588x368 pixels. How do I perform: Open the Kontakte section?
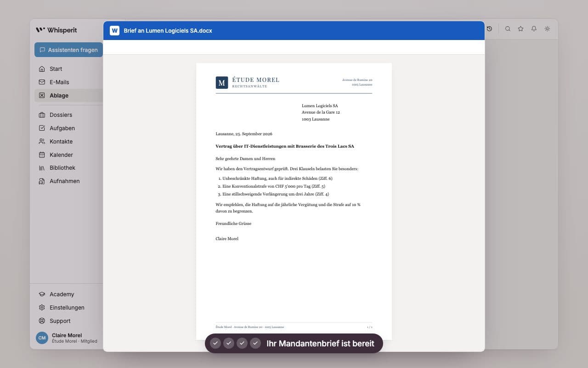point(68,142)
